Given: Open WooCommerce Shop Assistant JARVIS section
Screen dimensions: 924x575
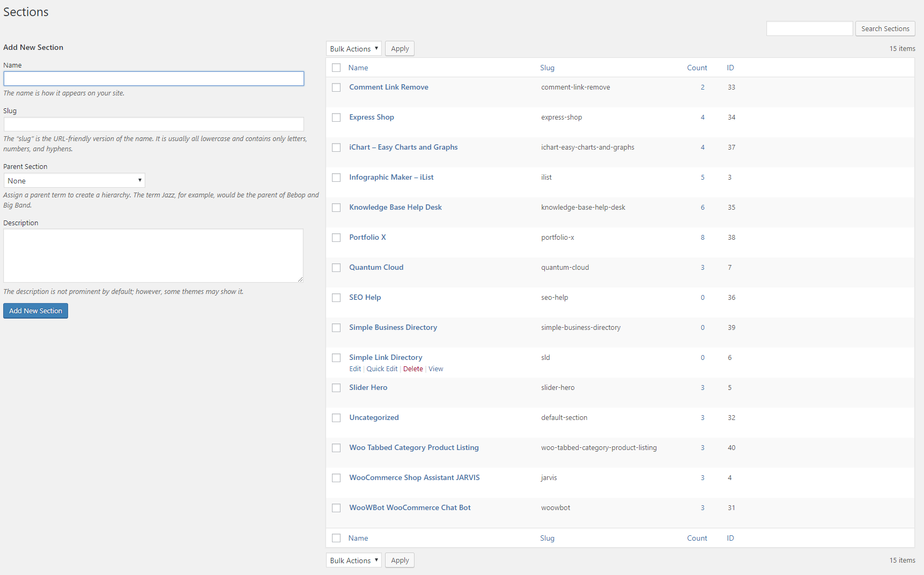Looking at the screenshot, I should (415, 478).
